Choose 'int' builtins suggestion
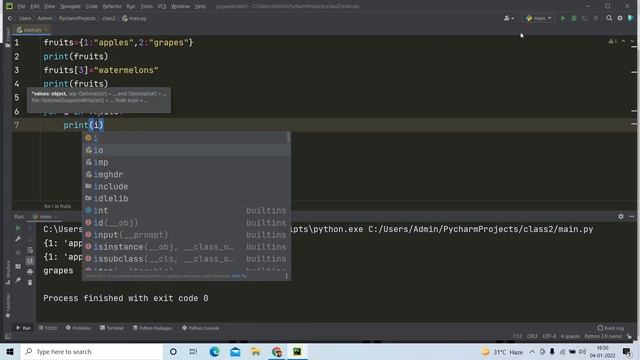 click(x=186, y=211)
